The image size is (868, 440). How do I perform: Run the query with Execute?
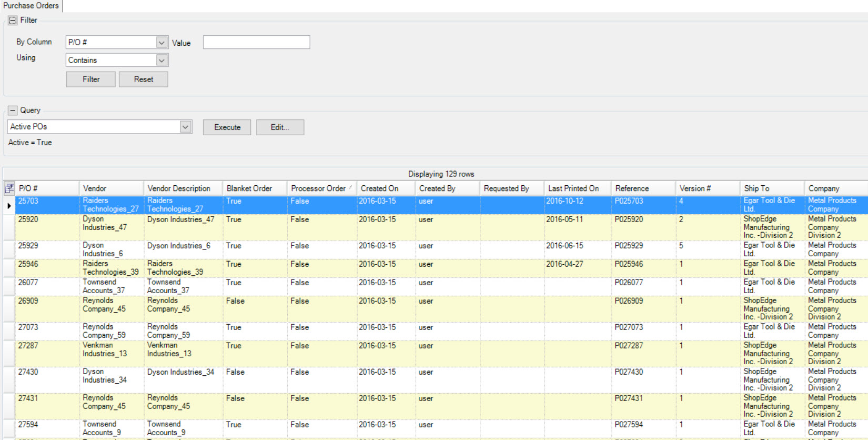pyautogui.click(x=227, y=127)
